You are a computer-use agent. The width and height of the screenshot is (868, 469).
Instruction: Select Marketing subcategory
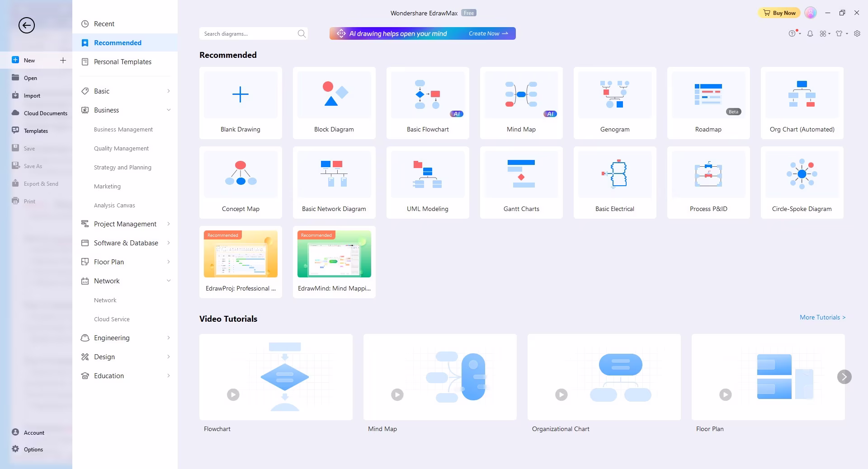point(107,187)
